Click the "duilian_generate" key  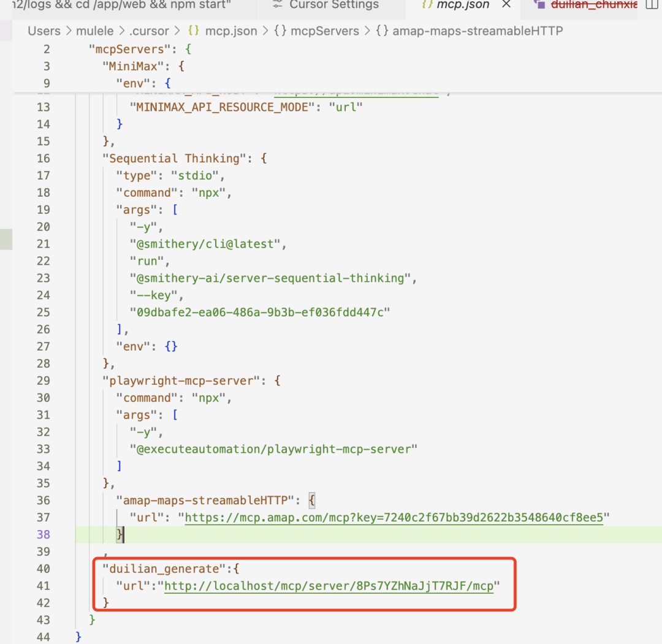click(164, 569)
